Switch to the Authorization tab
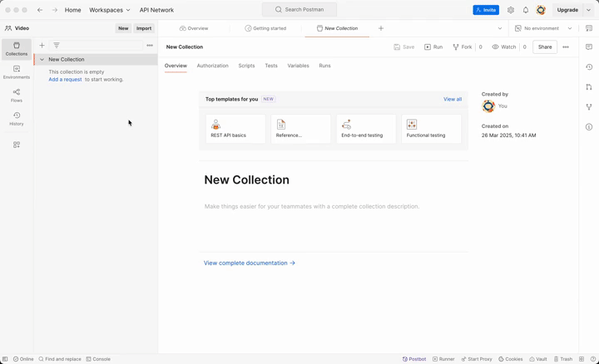 [x=212, y=66]
